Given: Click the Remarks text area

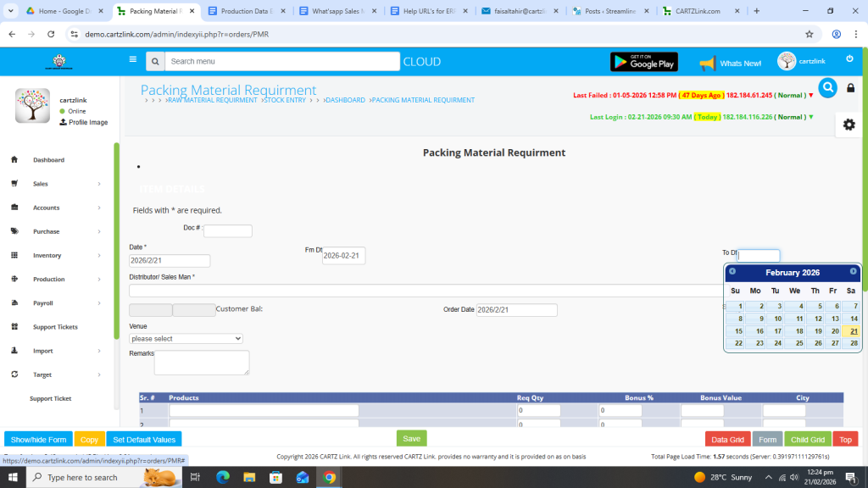Looking at the screenshot, I should coord(202,363).
